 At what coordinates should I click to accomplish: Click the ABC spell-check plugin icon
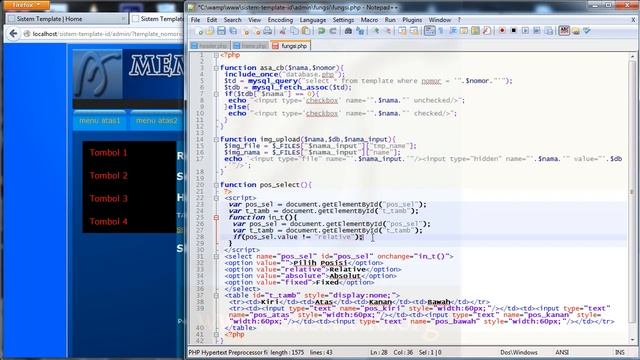click(564, 31)
